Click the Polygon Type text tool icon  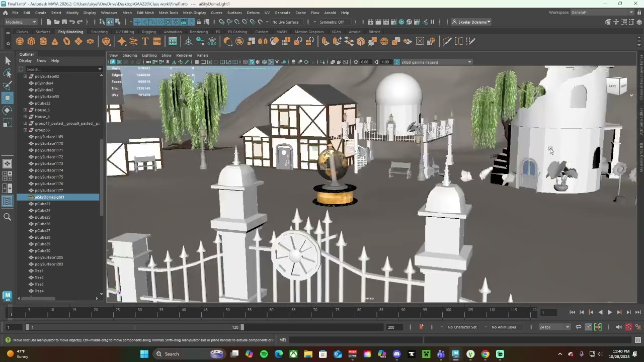point(145,41)
